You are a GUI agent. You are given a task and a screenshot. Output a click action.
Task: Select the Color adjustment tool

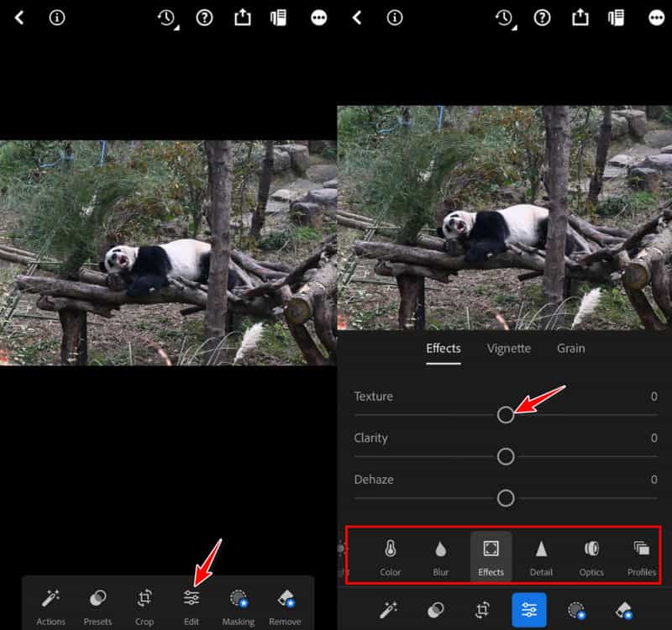click(390, 554)
